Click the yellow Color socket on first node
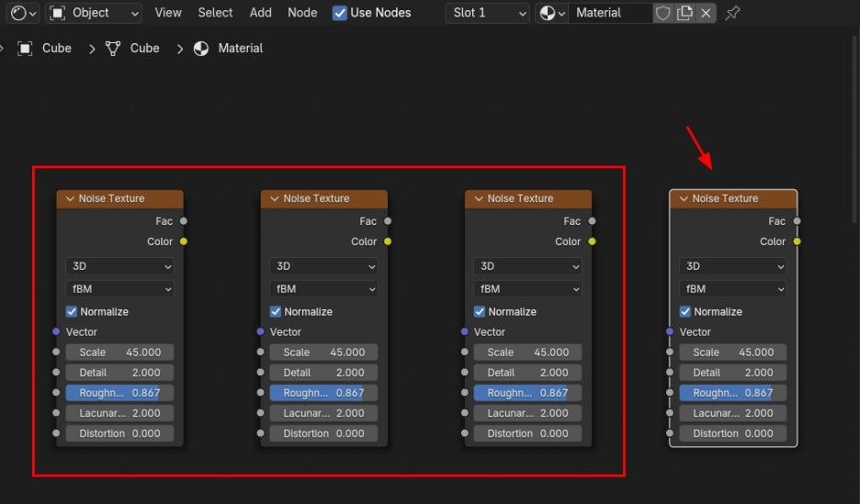 pyautogui.click(x=184, y=241)
